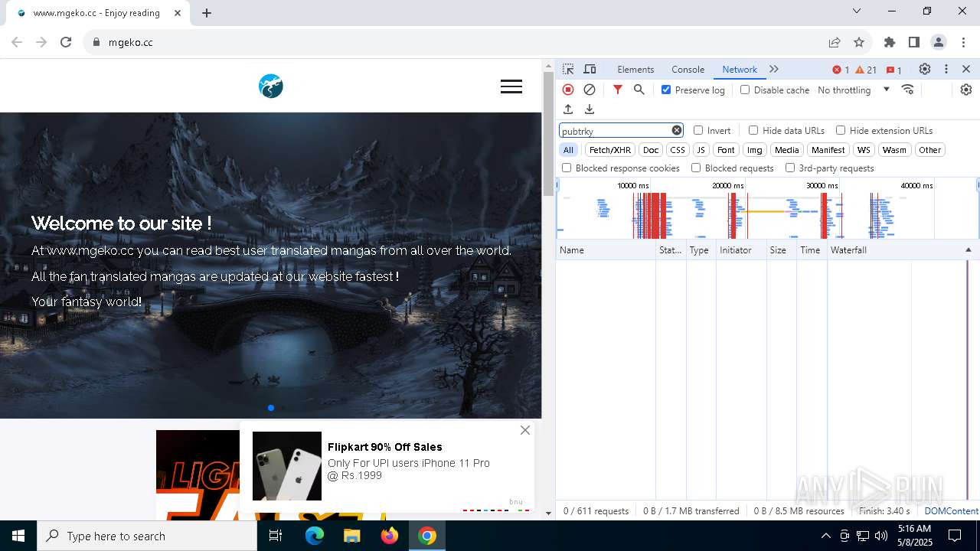
Task: Click the mgeko site logo
Action: (271, 86)
